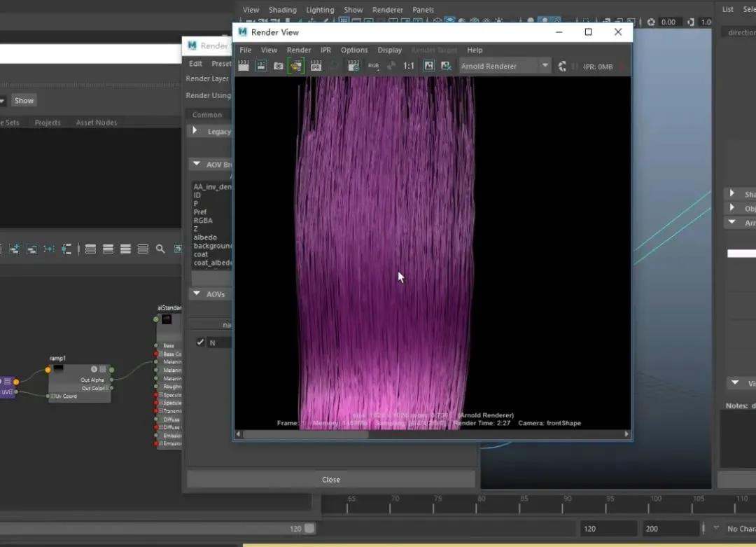The height and width of the screenshot is (547, 756).
Task: Set the render to 1:1 real size
Action: tap(409, 66)
